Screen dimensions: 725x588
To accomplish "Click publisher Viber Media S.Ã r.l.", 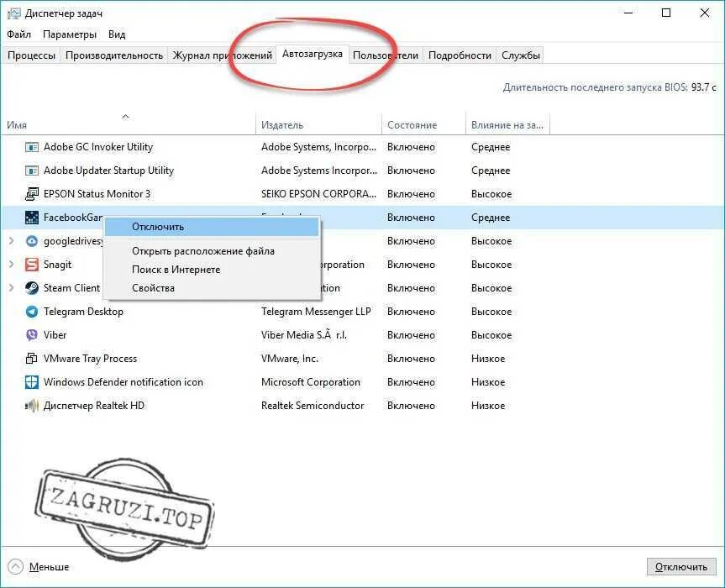I will coord(304,334).
